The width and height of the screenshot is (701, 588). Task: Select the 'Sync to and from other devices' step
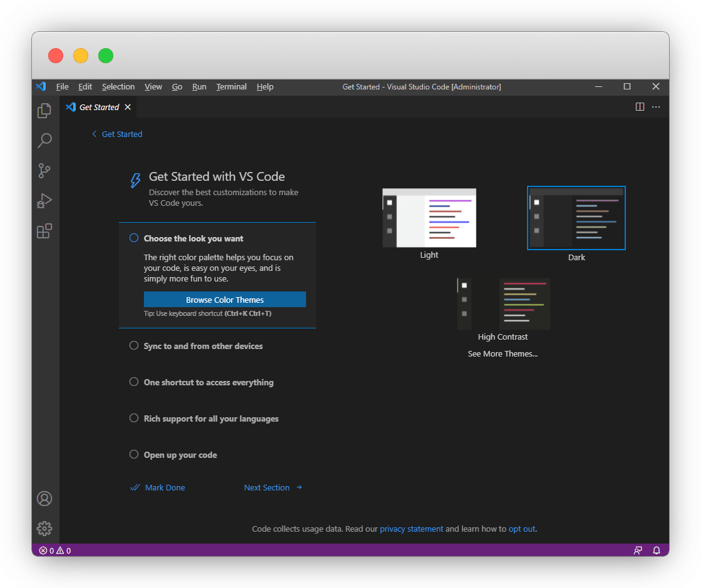203,346
